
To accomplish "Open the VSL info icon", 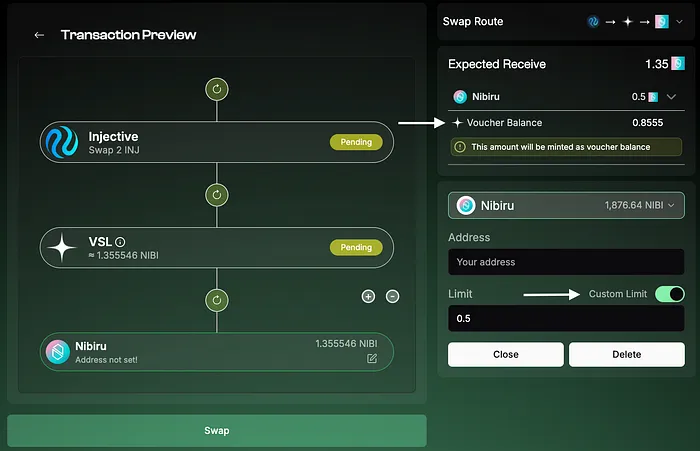I will [120, 242].
